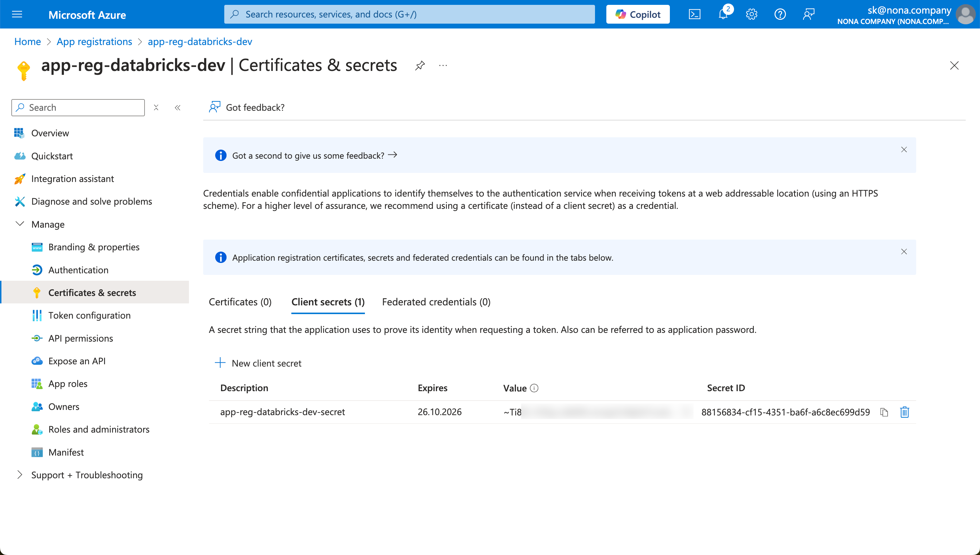The height and width of the screenshot is (555, 980).
Task: Copy the Secret ID to clipboard
Action: pos(884,412)
